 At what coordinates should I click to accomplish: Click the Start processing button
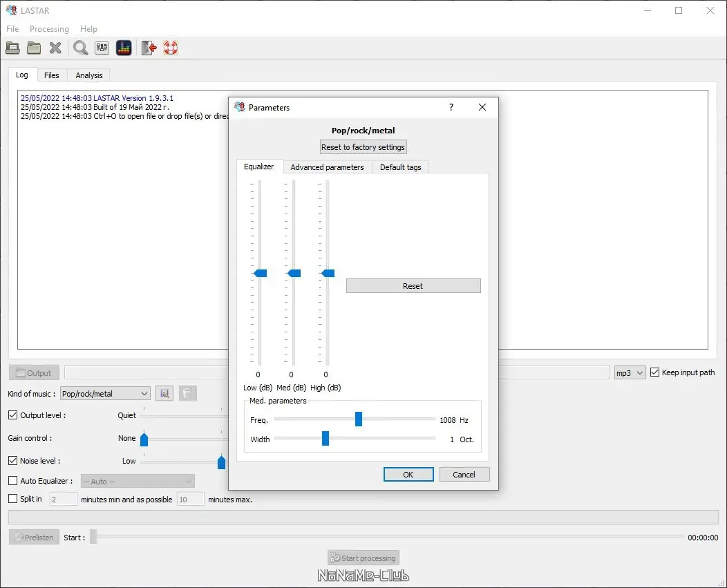(363, 558)
